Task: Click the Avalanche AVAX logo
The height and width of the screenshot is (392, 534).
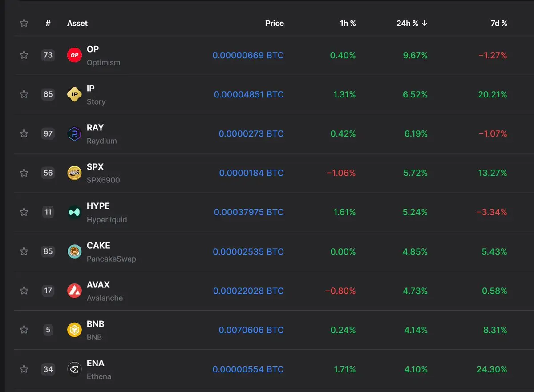Action: click(x=74, y=291)
